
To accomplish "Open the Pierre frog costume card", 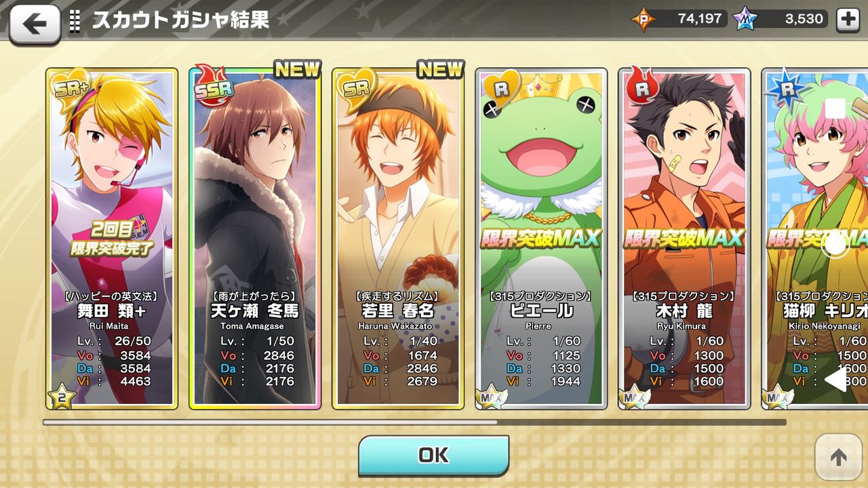I will [x=541, y=239].
